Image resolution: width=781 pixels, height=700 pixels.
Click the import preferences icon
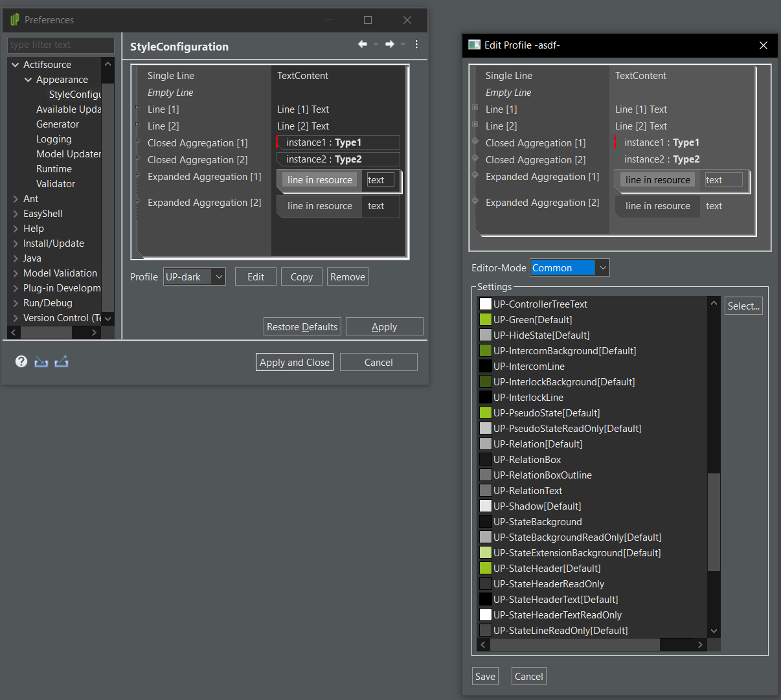click(x=41, y=361)
